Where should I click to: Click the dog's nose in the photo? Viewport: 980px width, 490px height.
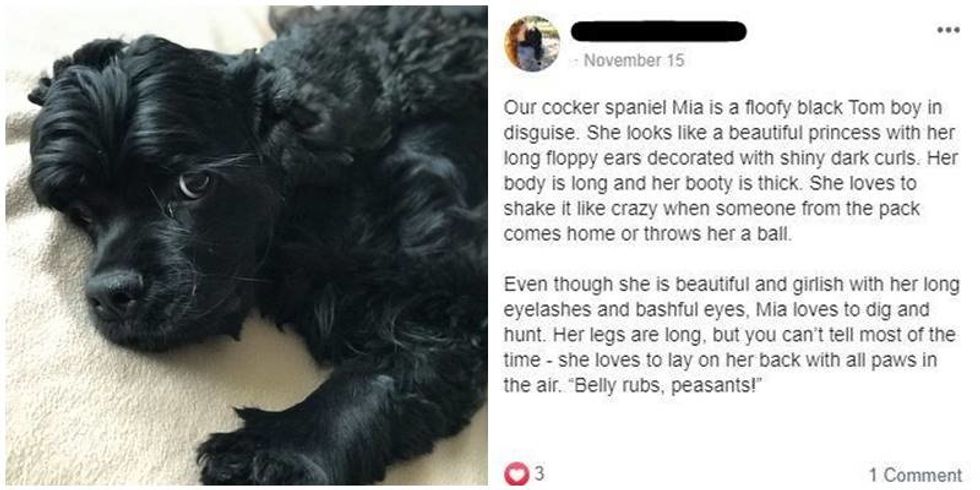114,292
